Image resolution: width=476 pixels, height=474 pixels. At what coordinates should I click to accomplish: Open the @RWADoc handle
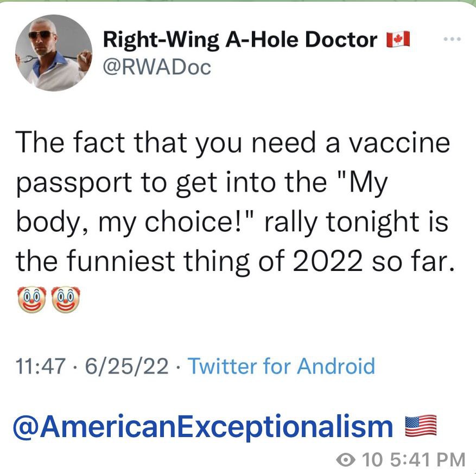click(156, 67)
